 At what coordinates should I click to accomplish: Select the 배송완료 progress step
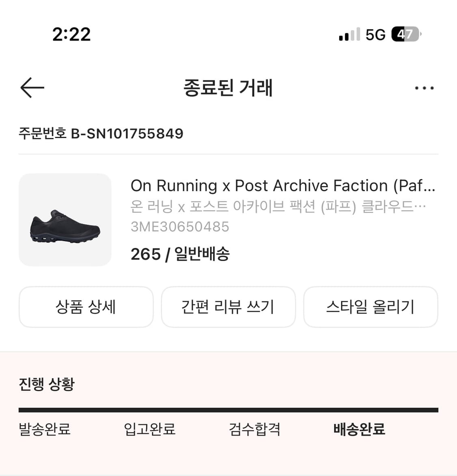(359, 429)
